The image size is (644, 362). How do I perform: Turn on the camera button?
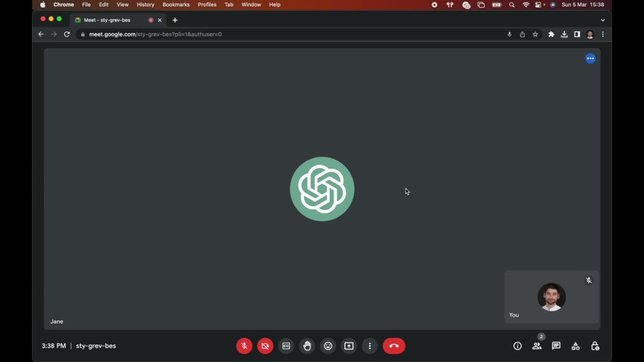(x=265, y=346)
